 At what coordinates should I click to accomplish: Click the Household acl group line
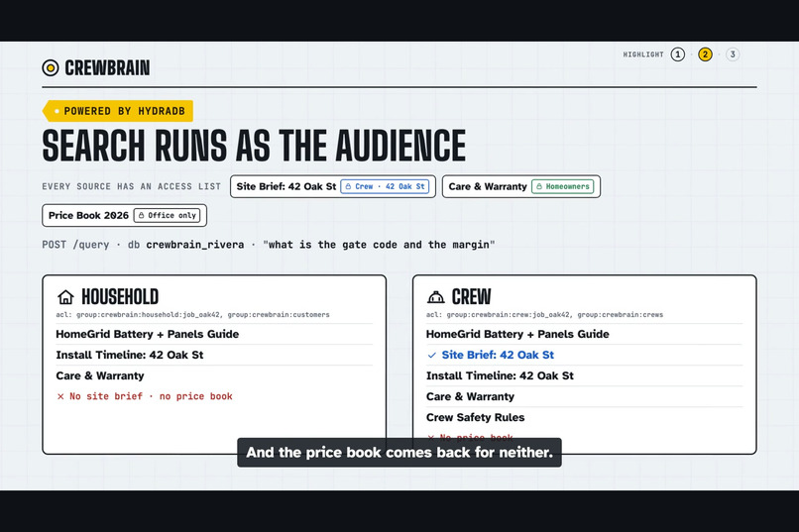tap(192, 315)
